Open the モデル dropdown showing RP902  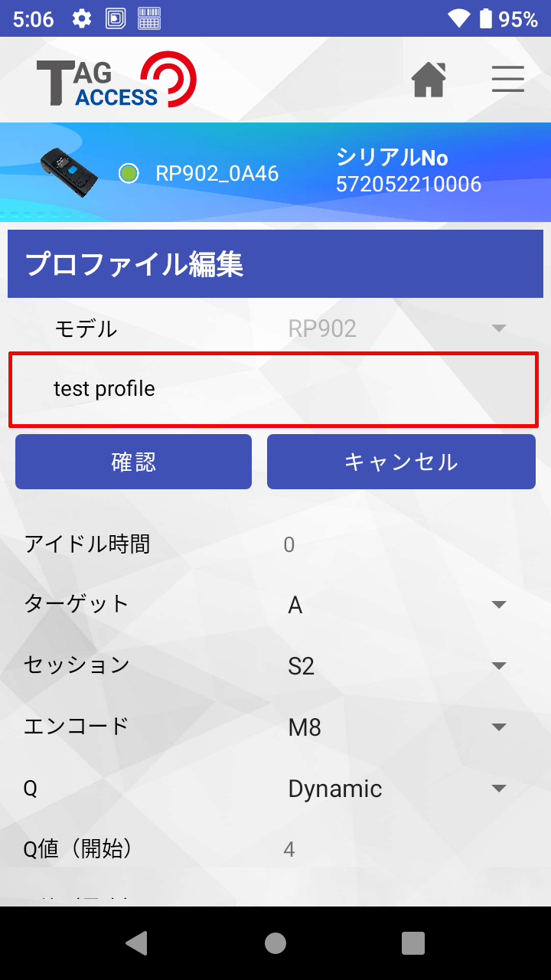(397, 328)
